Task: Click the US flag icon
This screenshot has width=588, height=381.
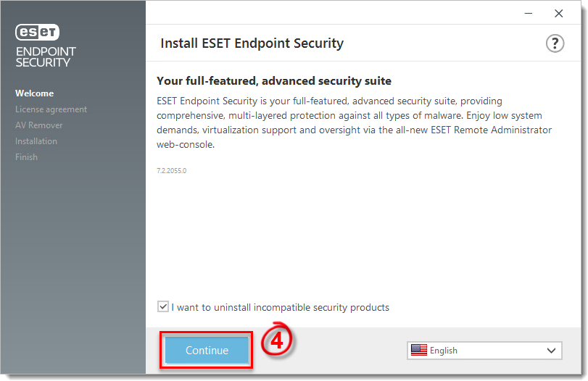Action: [419, 350]
